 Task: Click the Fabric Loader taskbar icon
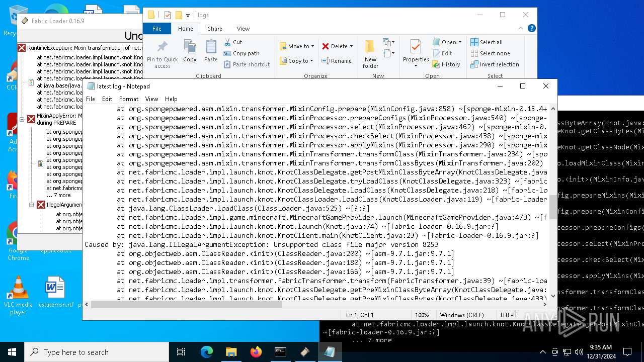click(x=305, y=352)
